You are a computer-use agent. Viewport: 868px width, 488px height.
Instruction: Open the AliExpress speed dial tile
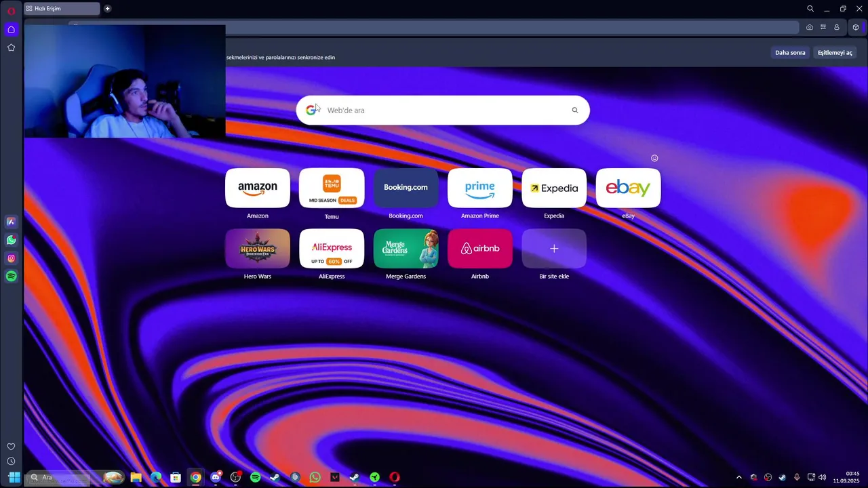[x=332, y=249]
